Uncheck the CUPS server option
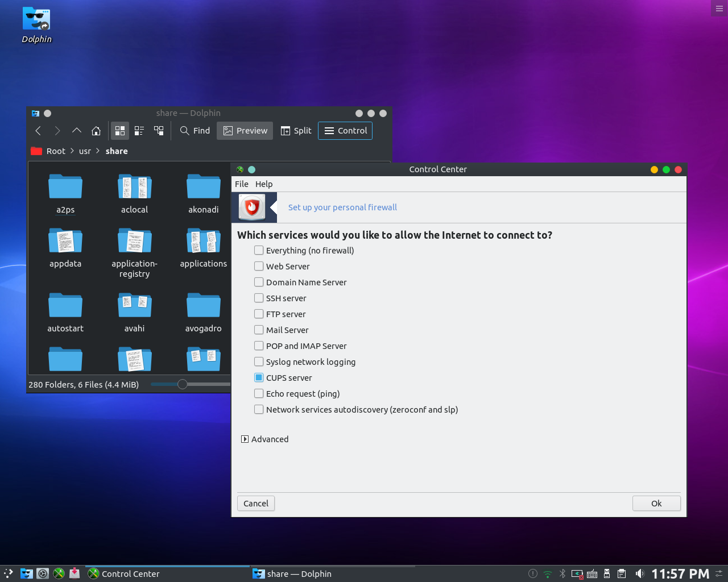This screenshot has height=582, width=728. click(x=259, y=377)
